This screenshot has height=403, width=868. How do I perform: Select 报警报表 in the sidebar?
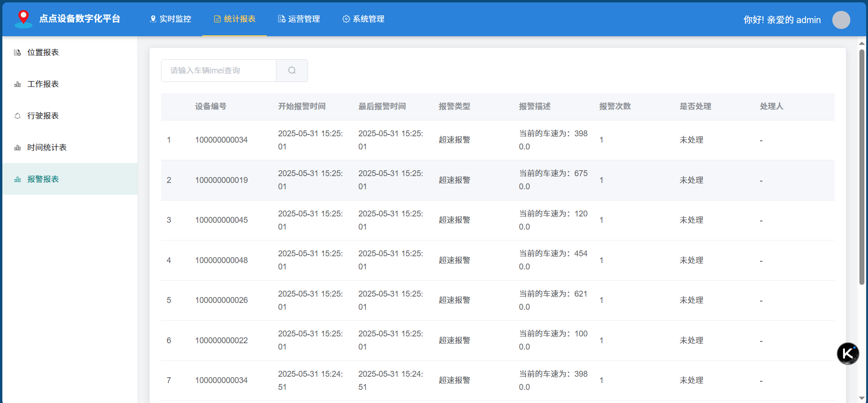click(70, 179)
